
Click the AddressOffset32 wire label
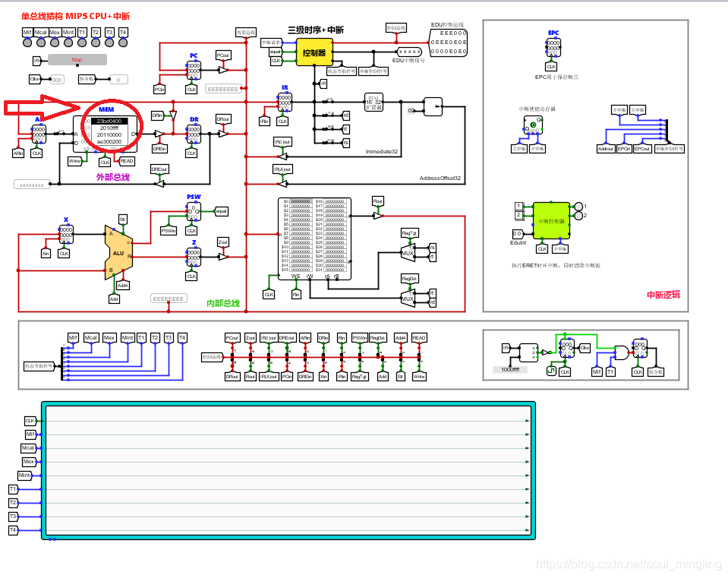coord(440,178)
